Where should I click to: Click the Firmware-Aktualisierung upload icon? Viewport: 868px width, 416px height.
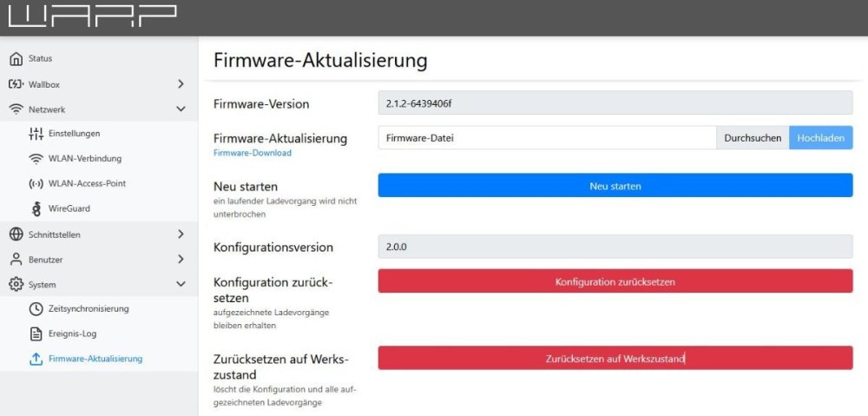coord(36,359)
